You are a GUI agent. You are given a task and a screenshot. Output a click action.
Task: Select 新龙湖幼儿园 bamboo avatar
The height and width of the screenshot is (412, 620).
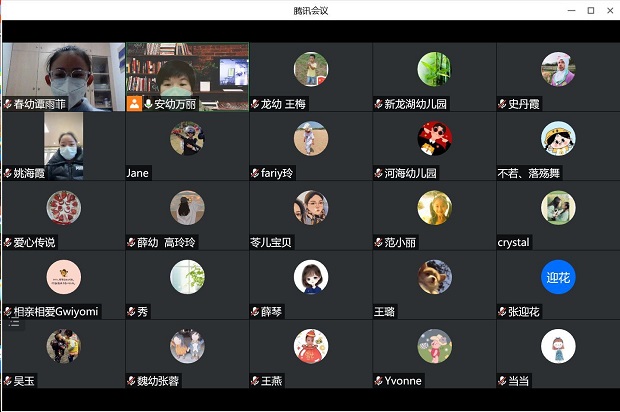(434, 69)
